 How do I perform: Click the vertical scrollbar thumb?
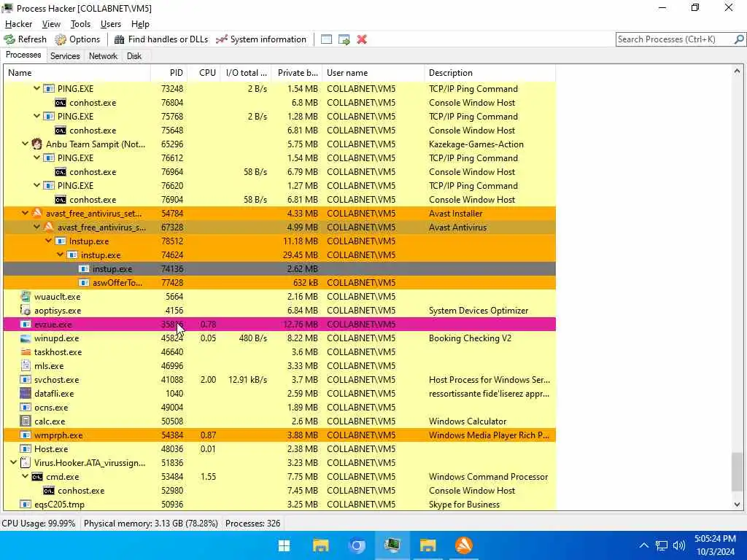pos(737,472)
